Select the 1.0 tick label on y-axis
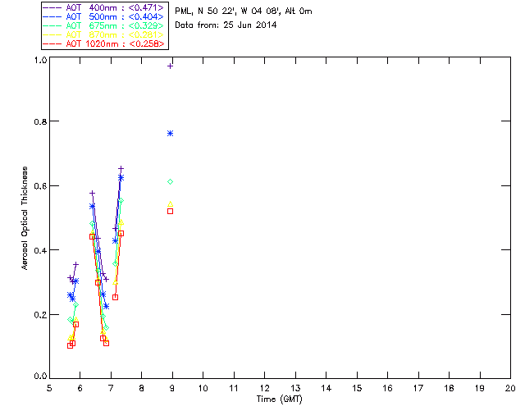525x420 pixels. [x=39, y=61]
